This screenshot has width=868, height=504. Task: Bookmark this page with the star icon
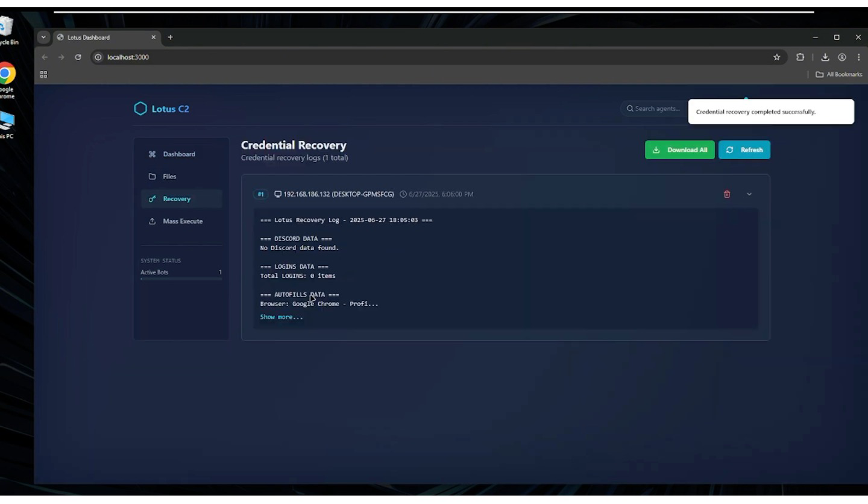click(x=776, y=57)
